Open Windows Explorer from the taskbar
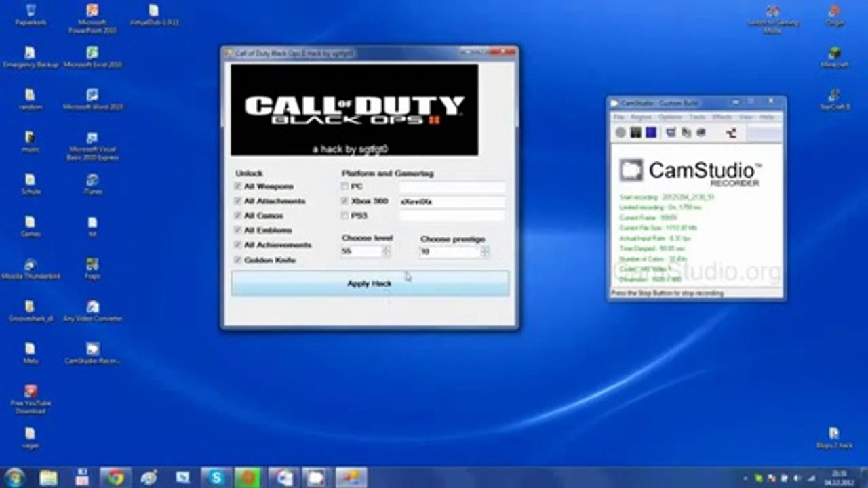 coord(49,477)
